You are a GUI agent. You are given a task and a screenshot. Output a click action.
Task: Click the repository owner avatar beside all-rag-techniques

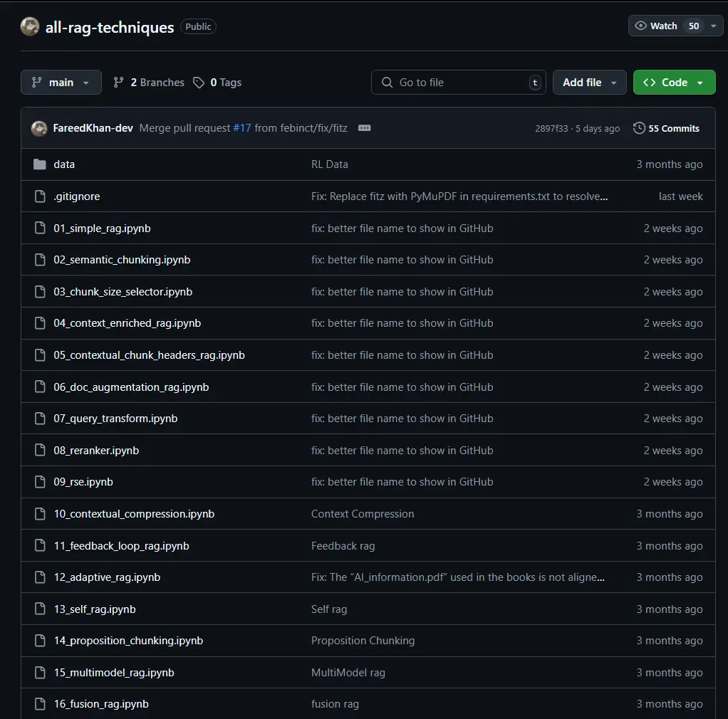[x=30, y=27]
